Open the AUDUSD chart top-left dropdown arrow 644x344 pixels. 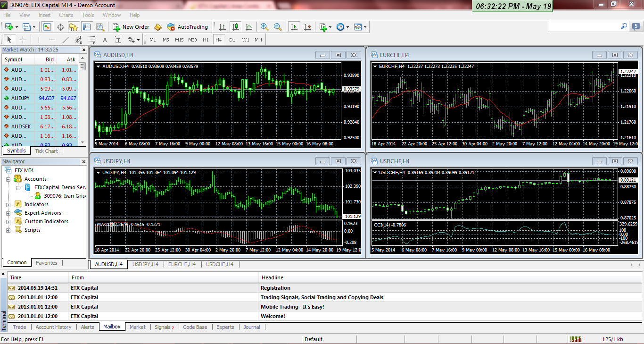click(x=98, y=67)
